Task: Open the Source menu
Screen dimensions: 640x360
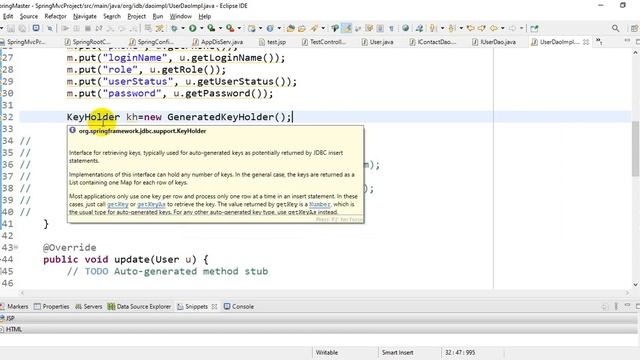Action: 29,16
